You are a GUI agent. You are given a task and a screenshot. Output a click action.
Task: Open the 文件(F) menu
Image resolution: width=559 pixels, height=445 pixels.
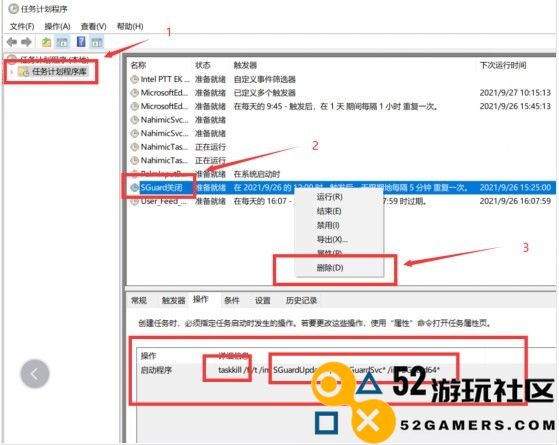click(22, 26)
